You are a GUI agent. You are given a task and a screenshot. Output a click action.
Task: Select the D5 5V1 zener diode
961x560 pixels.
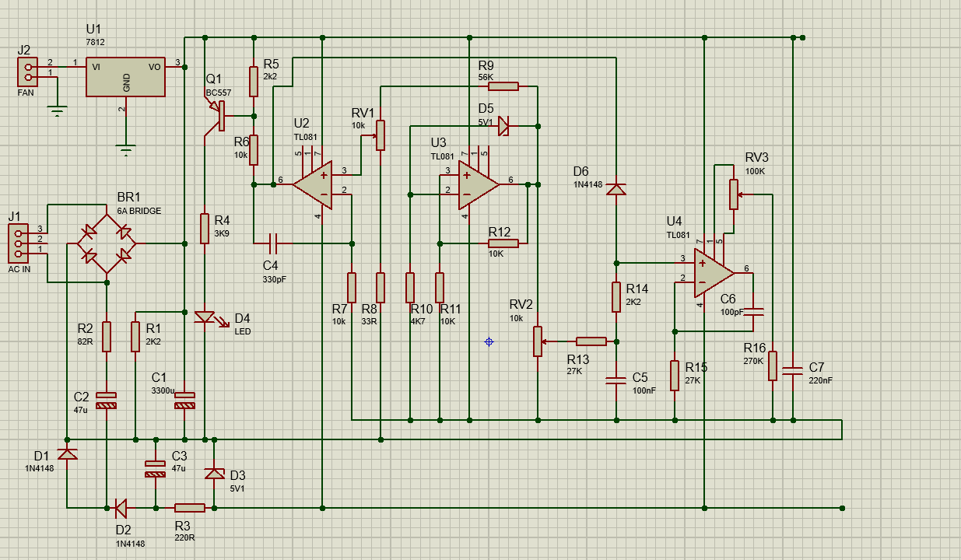click(503, 125)
